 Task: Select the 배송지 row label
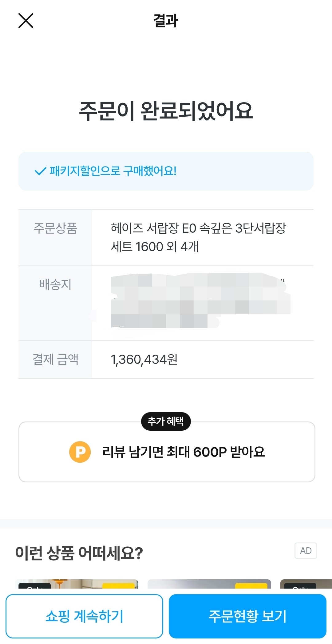coord(55,284)
